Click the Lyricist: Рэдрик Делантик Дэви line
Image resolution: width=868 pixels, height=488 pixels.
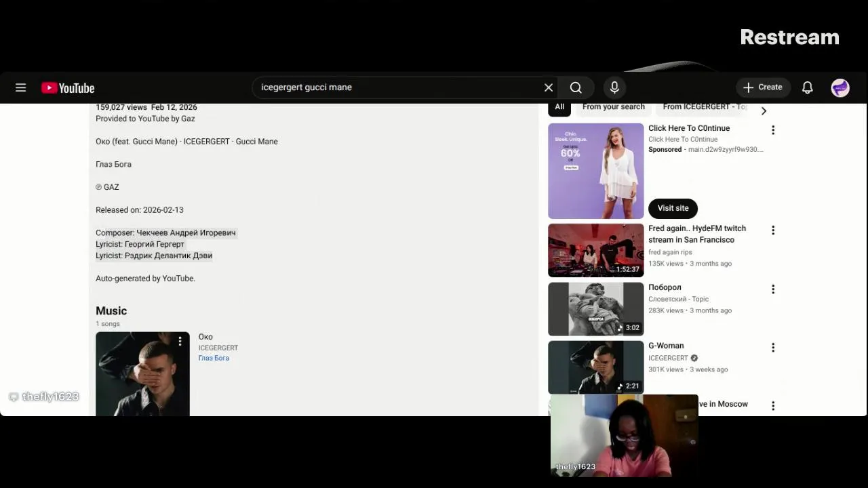tap(154, 256)
